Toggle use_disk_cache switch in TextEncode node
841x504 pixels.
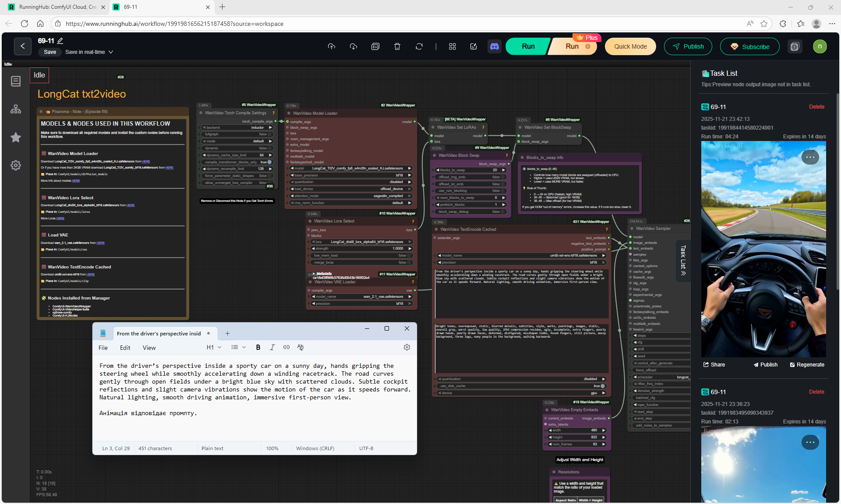[x=603, y=386]
